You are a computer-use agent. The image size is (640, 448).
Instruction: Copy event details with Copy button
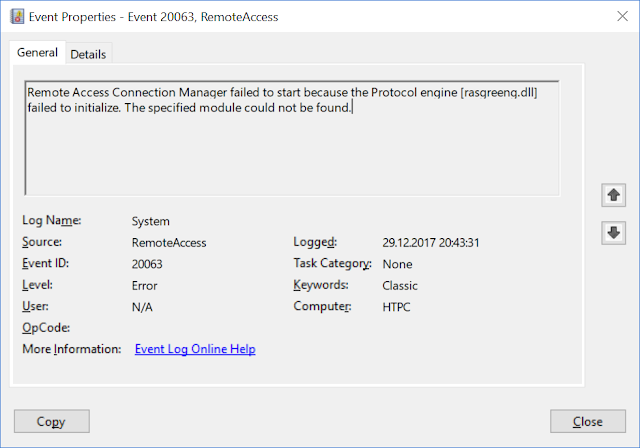[x=52, y=421]
